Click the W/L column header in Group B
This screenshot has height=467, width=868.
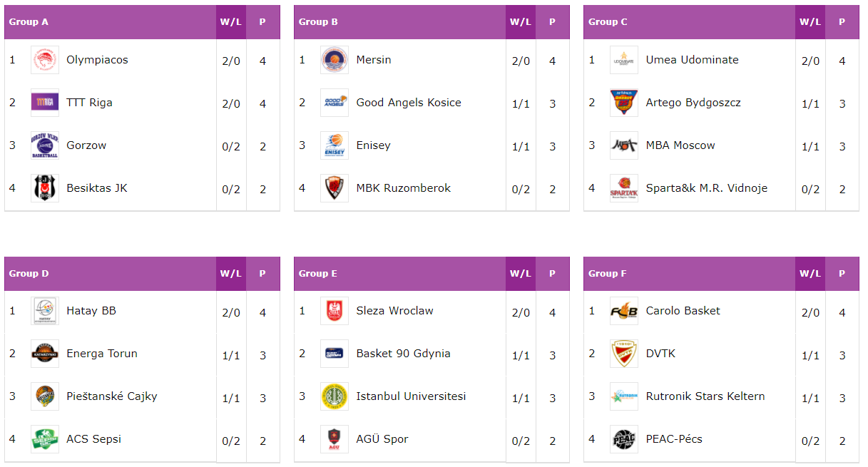pos(521,22)
